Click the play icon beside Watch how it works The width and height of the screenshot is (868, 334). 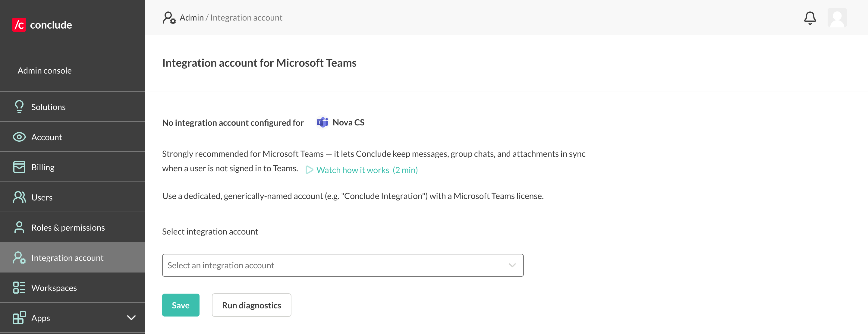click(x=309, y=170)
